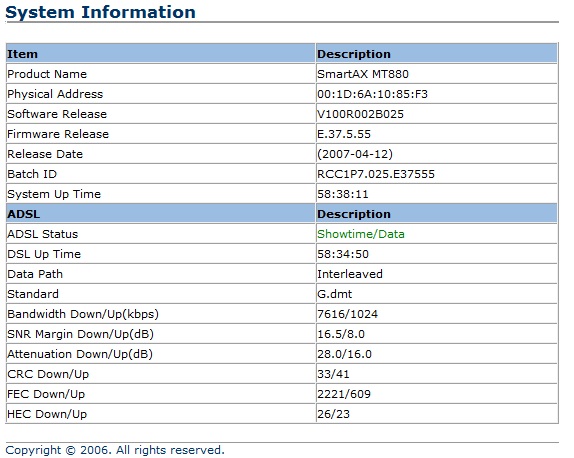
Task: Click the Batch ID value RCC1P7.025.E37555
Action: (376, 174)
